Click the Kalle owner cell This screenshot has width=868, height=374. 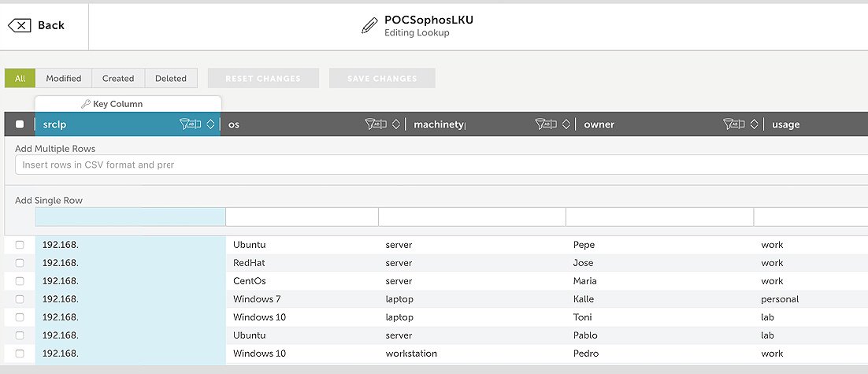(x=584, y=299)
